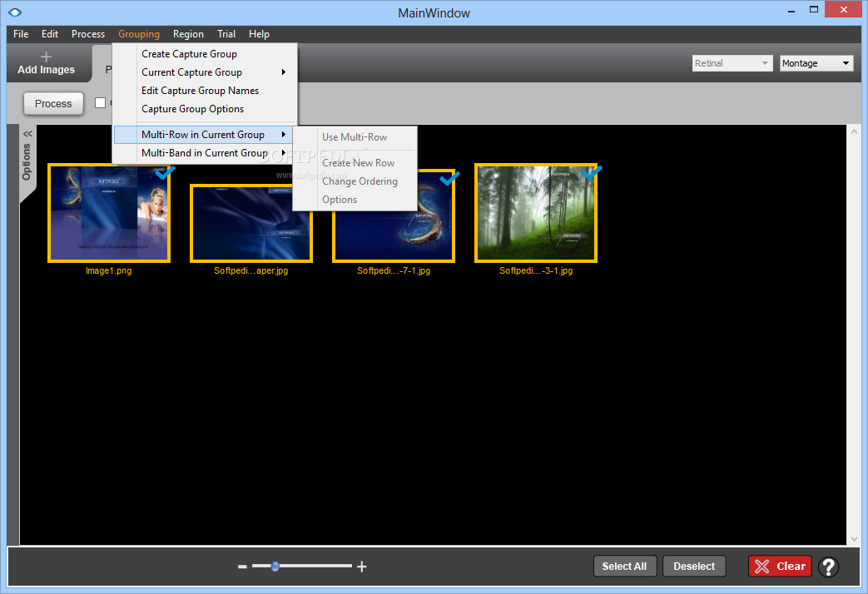Image resolution: width=868 pixels, height=594 pixels.
Task: Toggle the checkbox next to Process button
Action: (100, 103)
